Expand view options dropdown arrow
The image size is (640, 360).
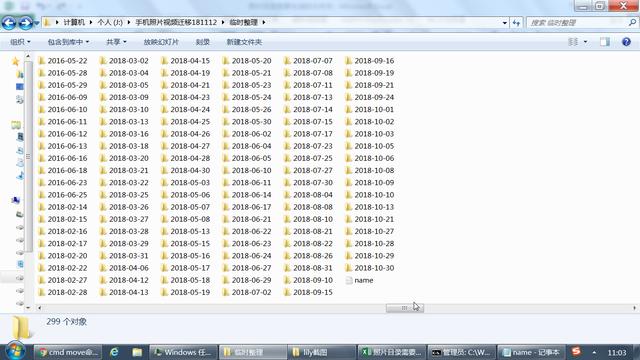coord(585,42)
